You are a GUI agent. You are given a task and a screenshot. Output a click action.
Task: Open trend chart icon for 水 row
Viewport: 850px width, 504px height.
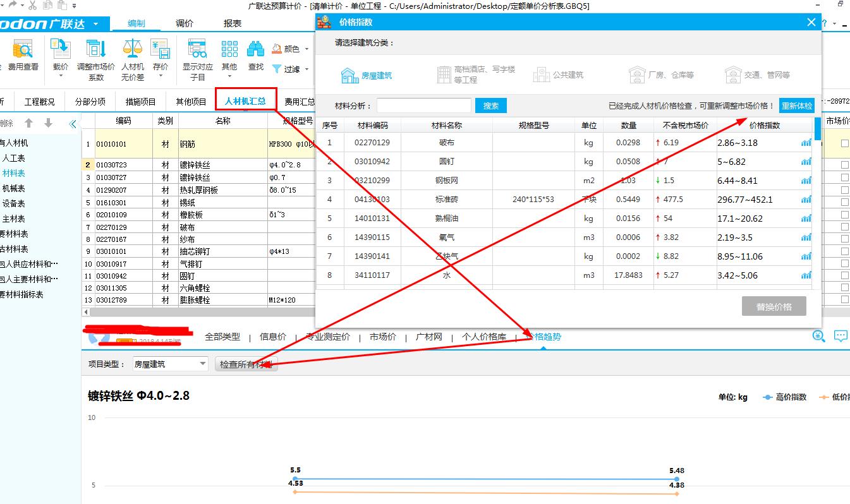click(x=806, y=275)
